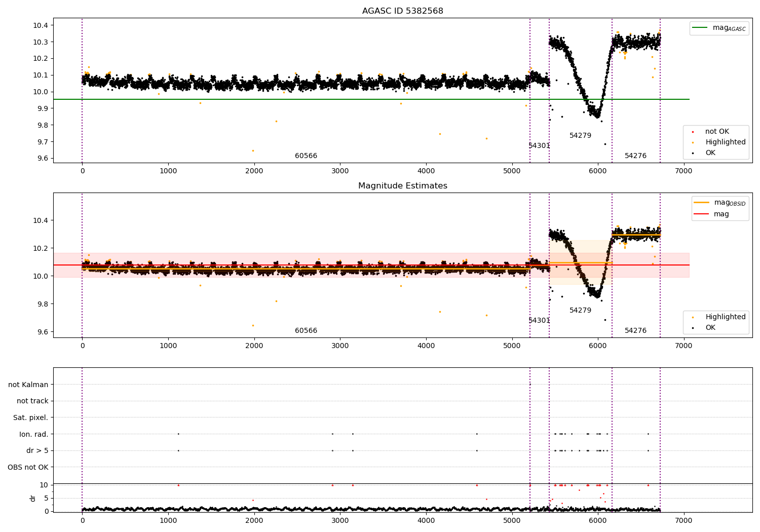
Task: Click "54279" label in Magnitude Estimates plot
Action: point(580,311)
